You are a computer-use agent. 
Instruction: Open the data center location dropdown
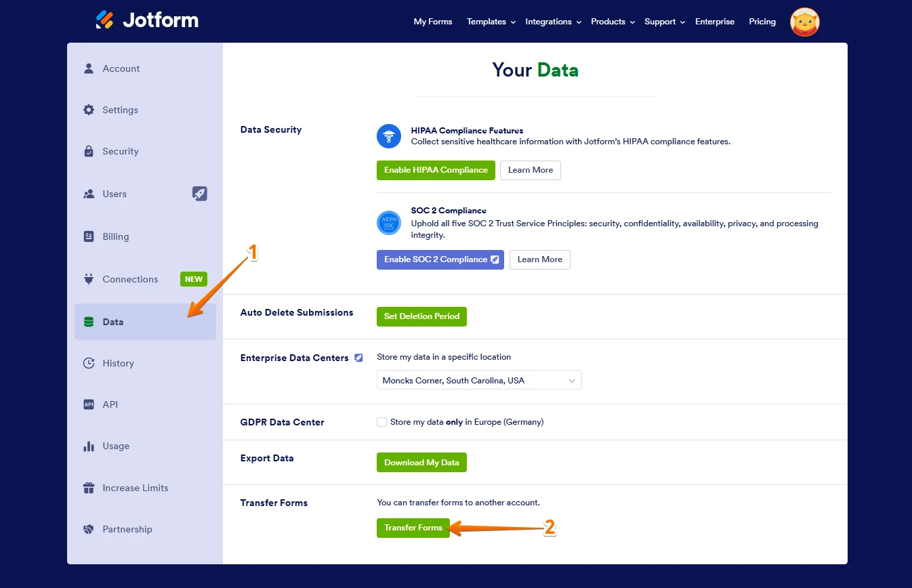pos(478,381)
